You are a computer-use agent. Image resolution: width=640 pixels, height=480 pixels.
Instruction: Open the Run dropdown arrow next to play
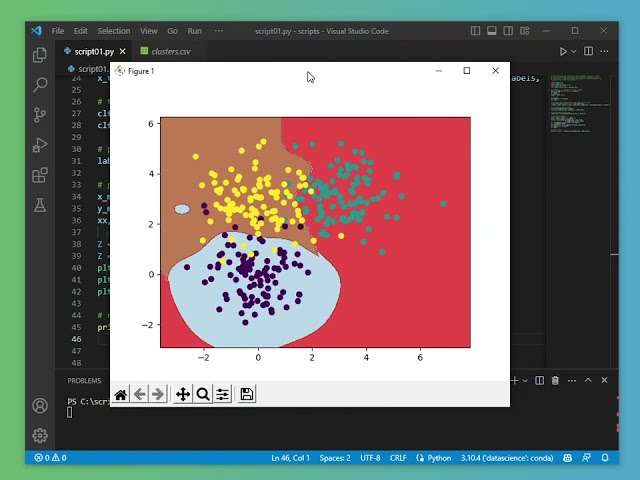coord(573,51)
